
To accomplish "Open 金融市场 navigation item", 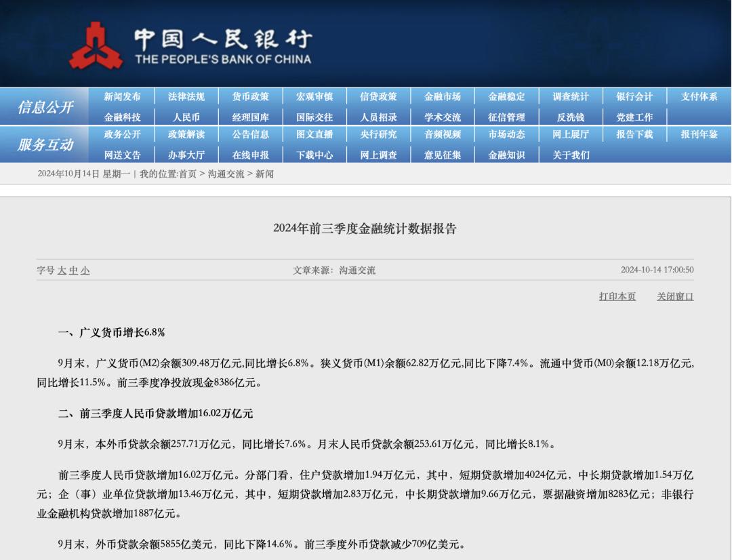I will (443, 97).
